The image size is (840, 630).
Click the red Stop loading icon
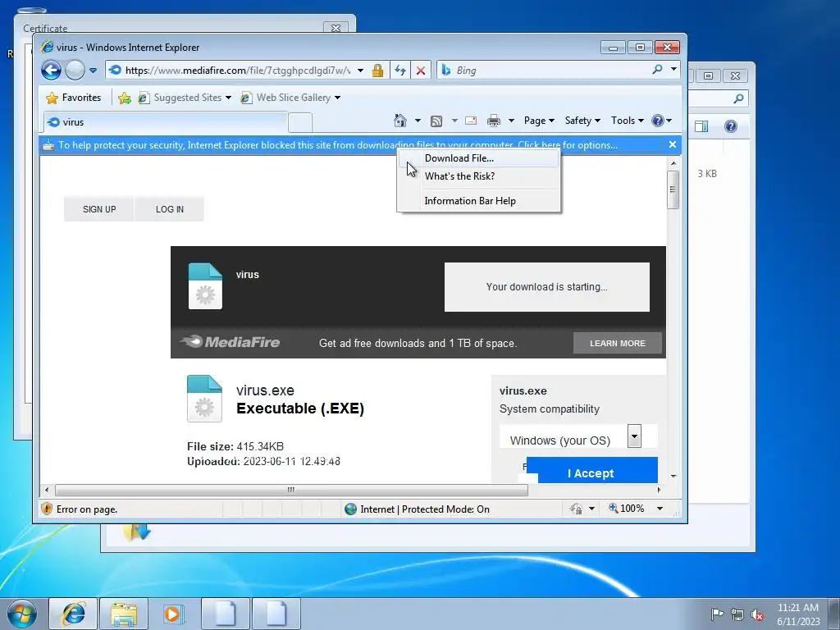[421, 71]
